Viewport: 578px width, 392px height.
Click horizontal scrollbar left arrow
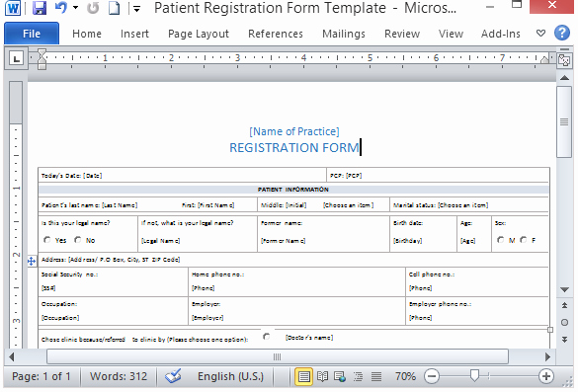click(x=12, y=356)
